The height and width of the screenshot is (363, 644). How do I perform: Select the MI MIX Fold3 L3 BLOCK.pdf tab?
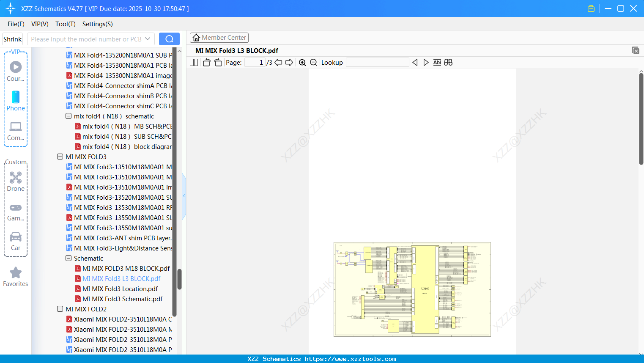coord(237,51)
